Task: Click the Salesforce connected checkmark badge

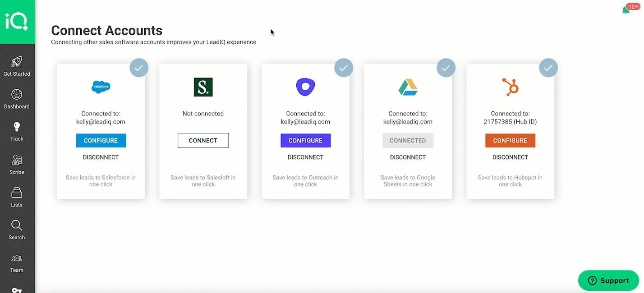Action: [139, 68]
